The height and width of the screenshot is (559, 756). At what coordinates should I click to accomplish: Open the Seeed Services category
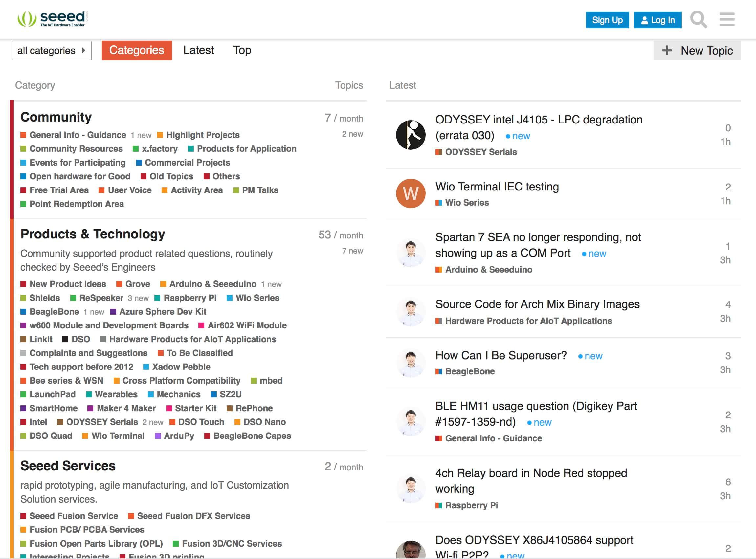(x=68, y=466)
